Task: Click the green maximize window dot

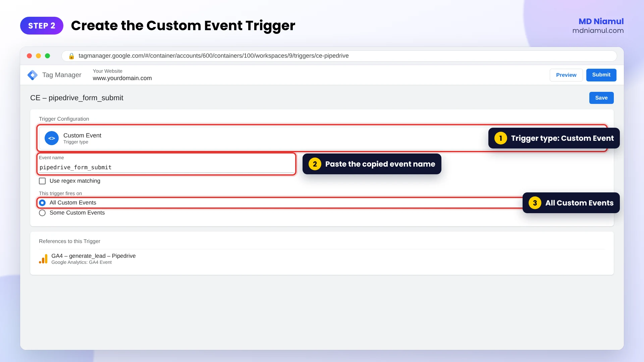Action: [x=47, y=56]
